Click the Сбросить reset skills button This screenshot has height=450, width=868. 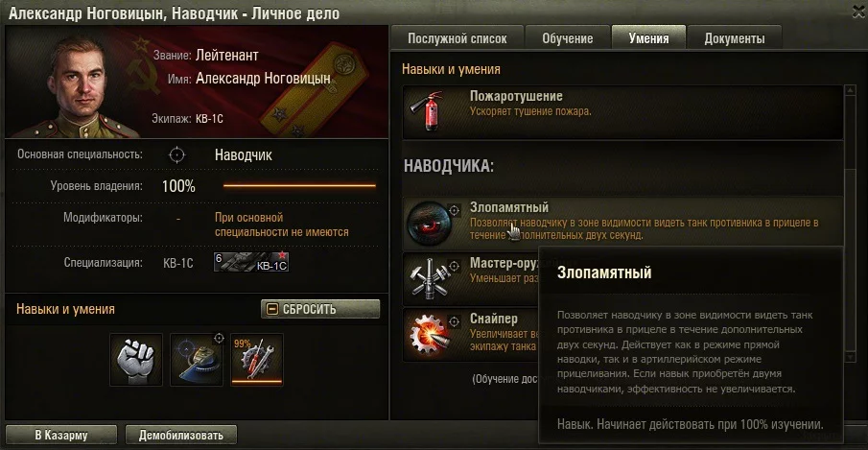click(x=320, y=309)
